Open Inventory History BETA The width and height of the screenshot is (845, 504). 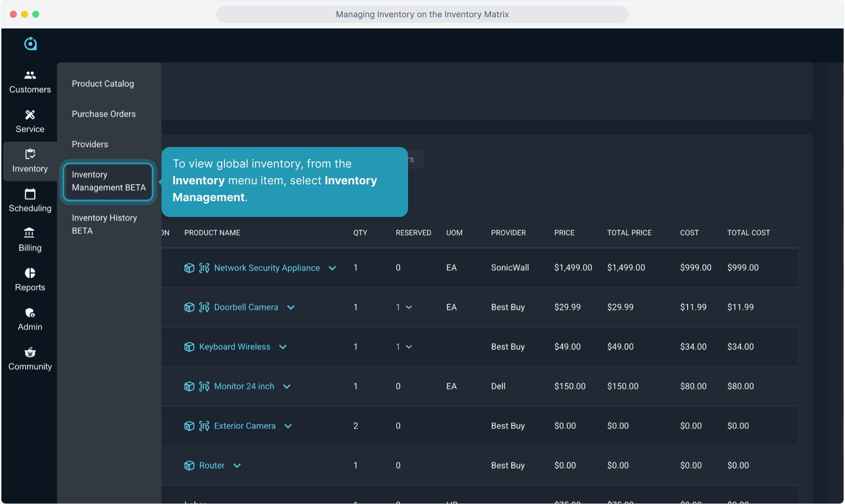pyautogui.click(x=104, y=224)
